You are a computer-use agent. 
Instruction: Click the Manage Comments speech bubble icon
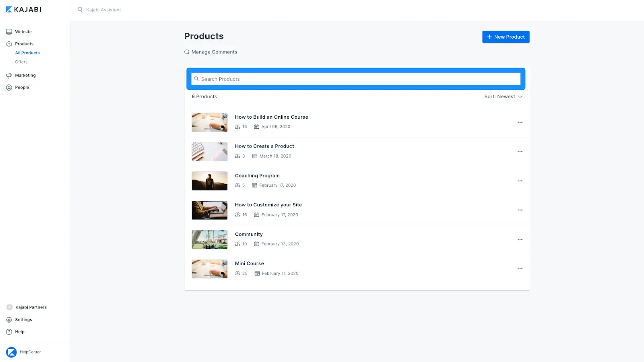click(187, 52)
